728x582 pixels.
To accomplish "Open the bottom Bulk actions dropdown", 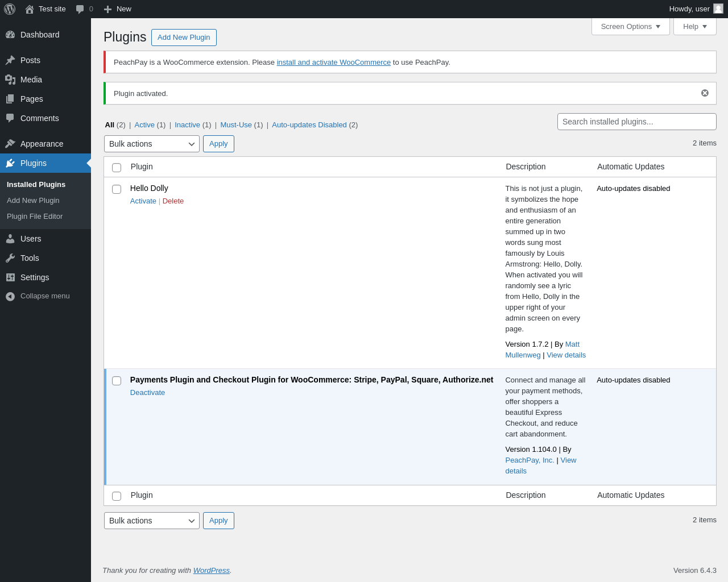I will pyautogui.click(x=152, y=521).
